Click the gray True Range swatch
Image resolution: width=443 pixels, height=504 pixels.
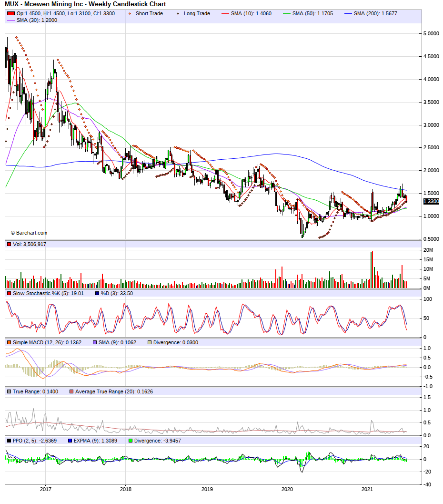[9, 392]
